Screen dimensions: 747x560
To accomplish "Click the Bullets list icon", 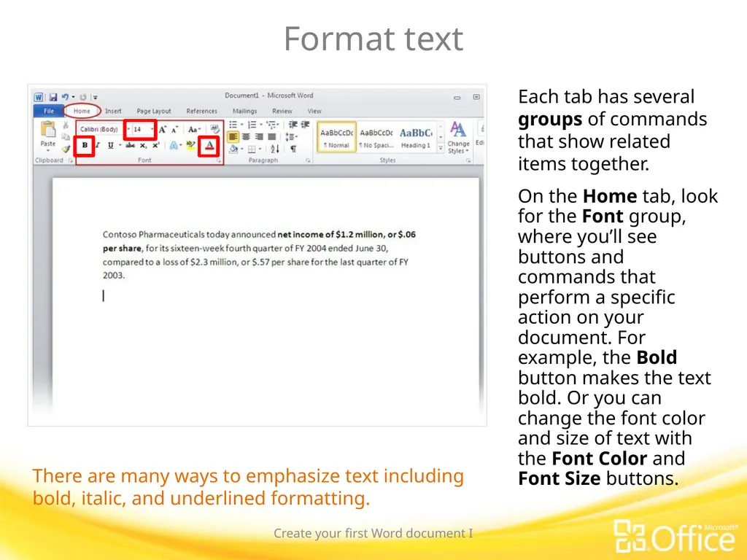I will tap(233, 125).
